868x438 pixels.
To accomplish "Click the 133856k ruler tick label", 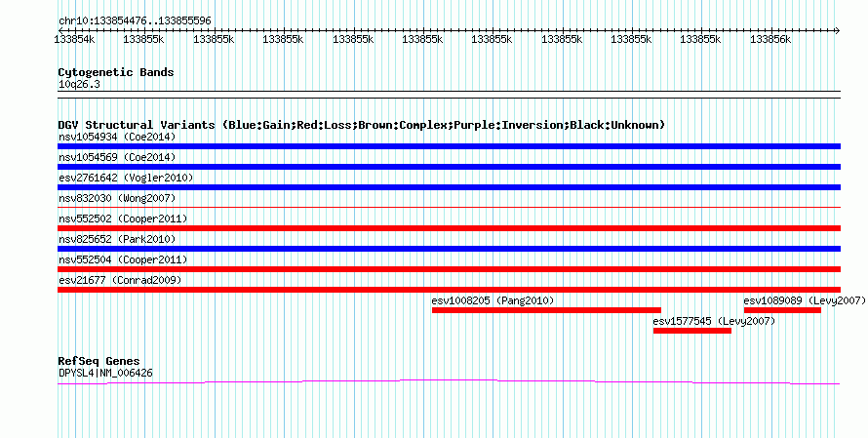I will [x=770, y=40].
